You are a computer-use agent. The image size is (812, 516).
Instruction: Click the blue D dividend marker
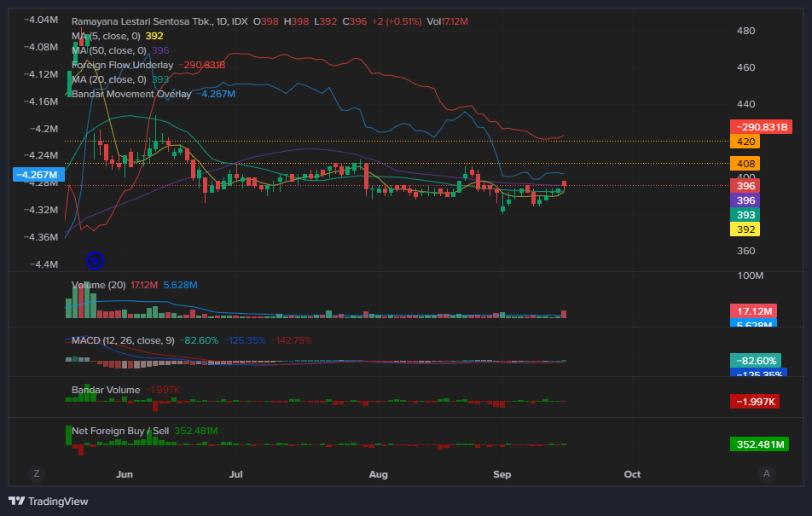[x=95, y=260]
